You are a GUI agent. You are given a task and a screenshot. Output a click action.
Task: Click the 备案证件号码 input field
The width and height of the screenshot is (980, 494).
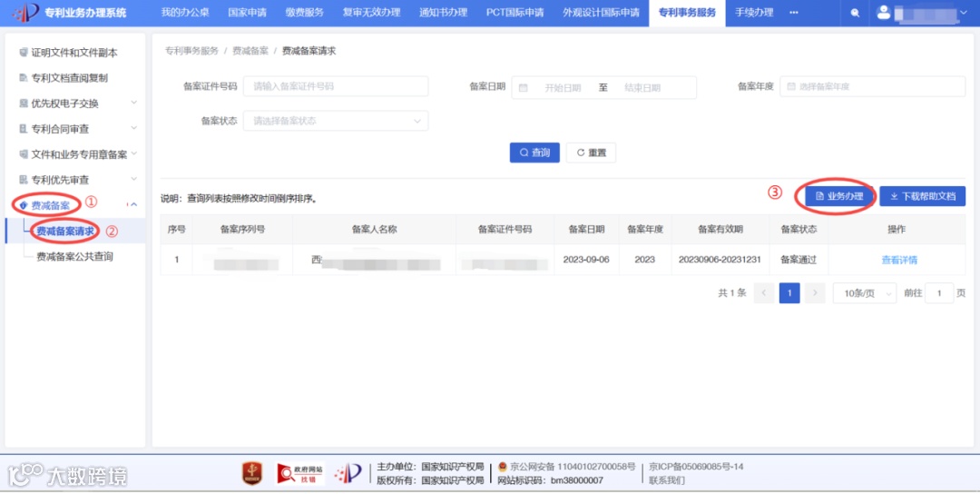pos(336,86)
